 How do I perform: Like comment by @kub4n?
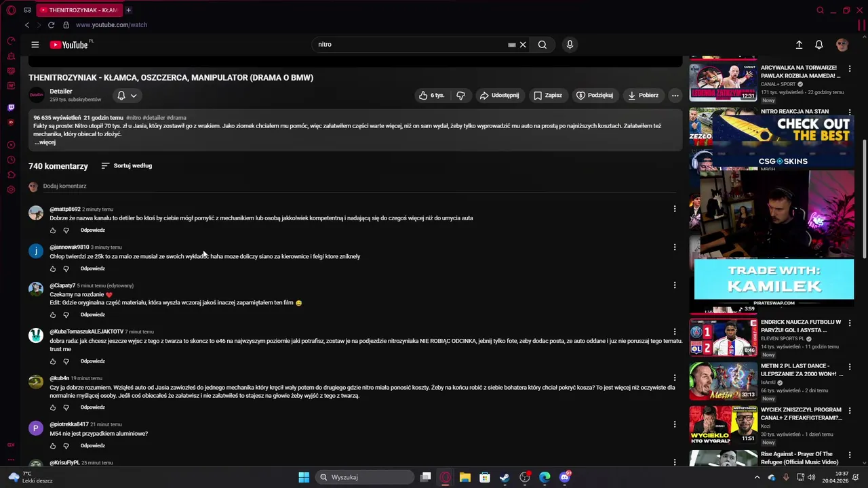click(x=53, y=407)
